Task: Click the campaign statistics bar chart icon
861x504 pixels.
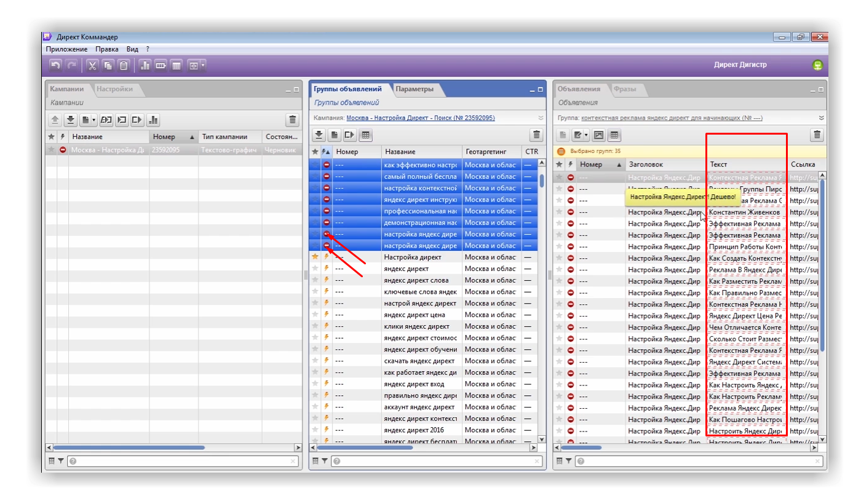Action: [154, 120]
